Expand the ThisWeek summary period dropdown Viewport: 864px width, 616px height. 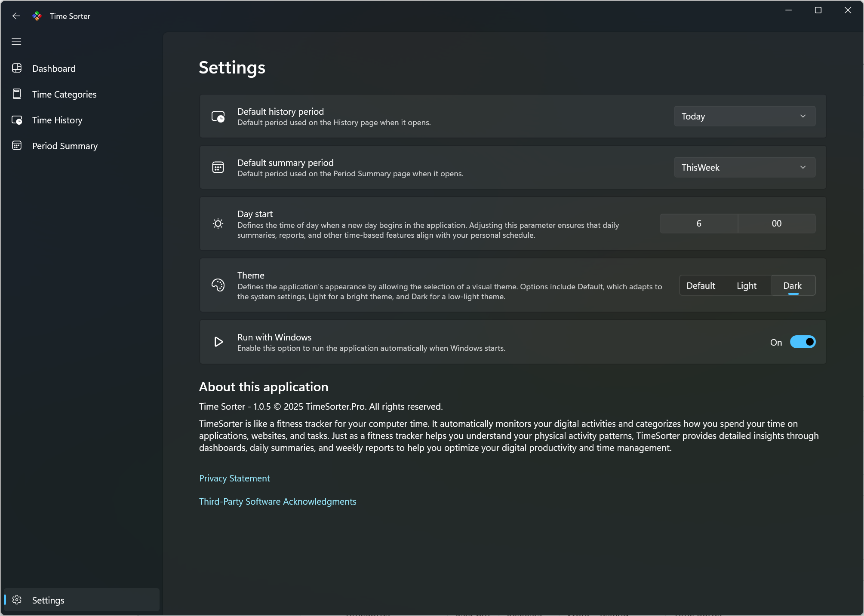pyautogui.click(x=744, y=167)
